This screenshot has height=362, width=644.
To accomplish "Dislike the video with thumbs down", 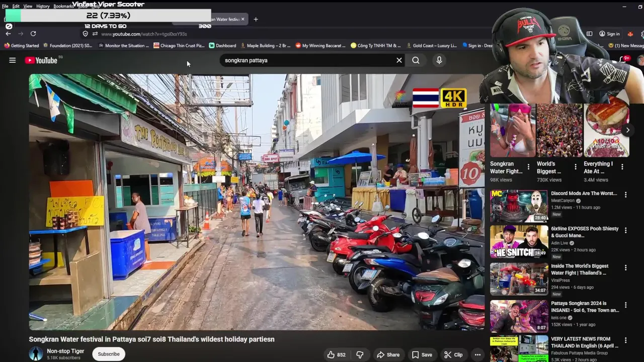I will point(360,354).
